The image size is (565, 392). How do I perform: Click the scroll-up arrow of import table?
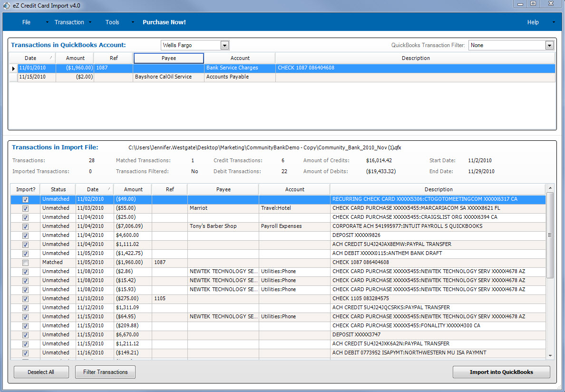[x=550, y=188]
